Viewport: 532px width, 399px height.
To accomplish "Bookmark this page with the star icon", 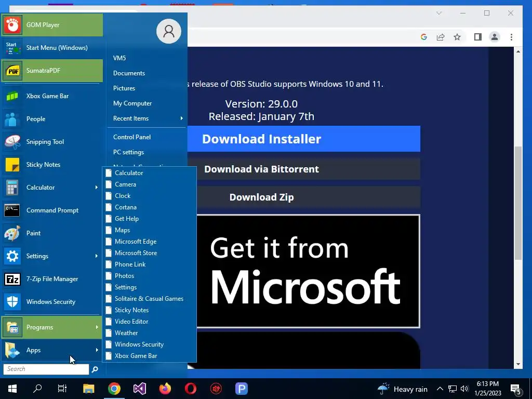I will 457,37.
